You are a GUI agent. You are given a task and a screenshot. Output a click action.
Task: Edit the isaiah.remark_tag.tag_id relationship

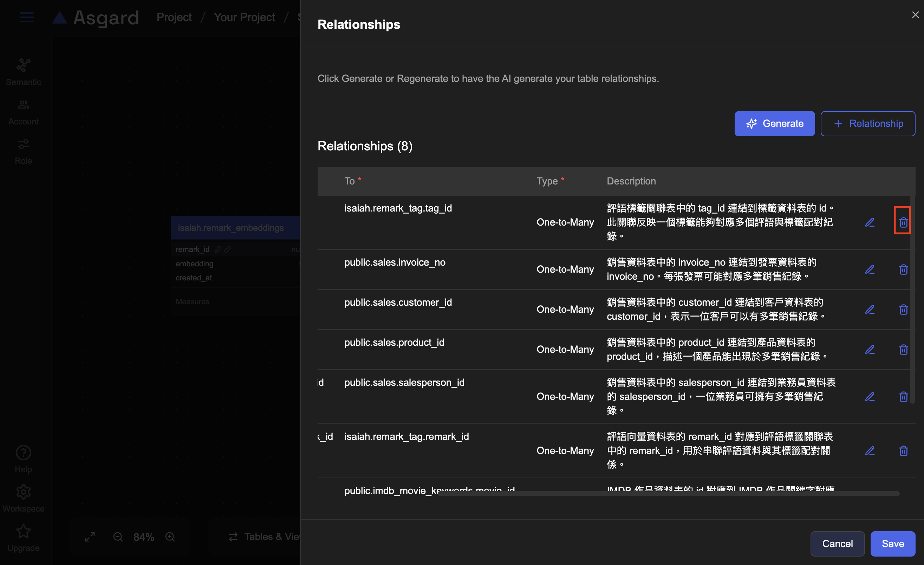(x=870, y=222)
